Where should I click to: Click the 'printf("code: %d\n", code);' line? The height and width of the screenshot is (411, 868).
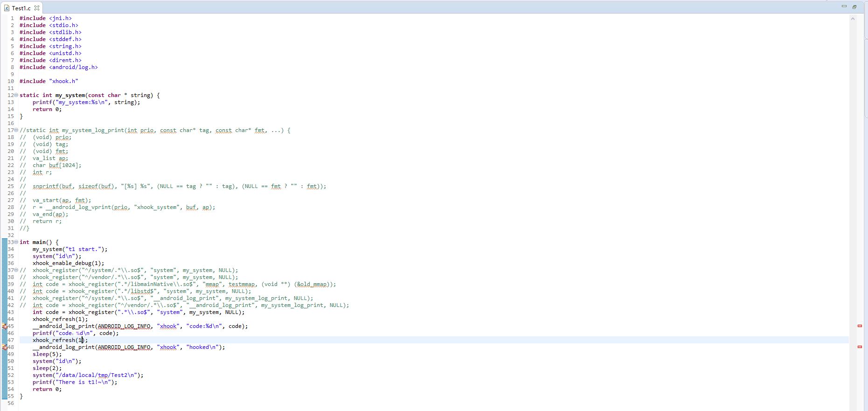[76, 333]
